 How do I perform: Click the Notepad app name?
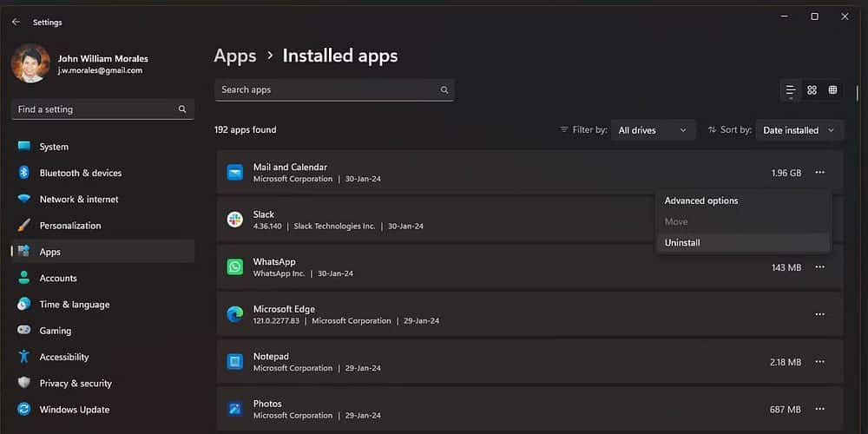click(271, 357)
